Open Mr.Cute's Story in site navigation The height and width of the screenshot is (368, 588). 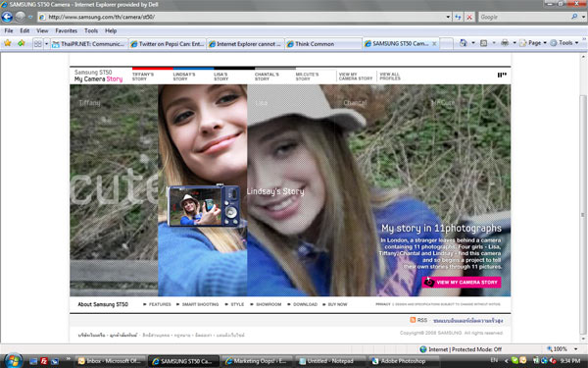307,77
